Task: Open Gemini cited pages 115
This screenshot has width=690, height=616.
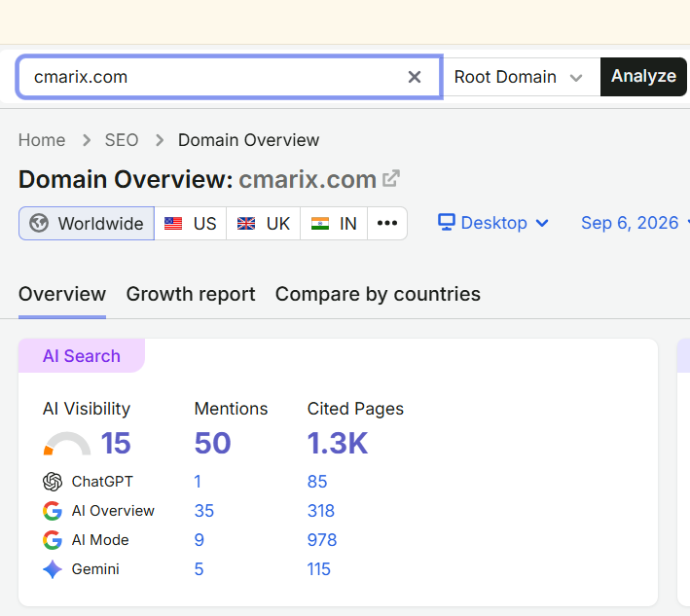Action: click(x=318, y=569)
